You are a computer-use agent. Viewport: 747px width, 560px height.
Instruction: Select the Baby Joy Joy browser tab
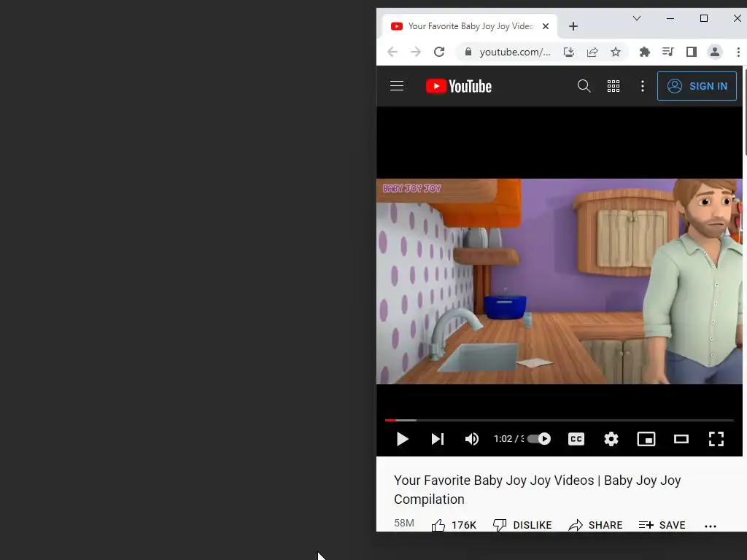tap(469, 26)
